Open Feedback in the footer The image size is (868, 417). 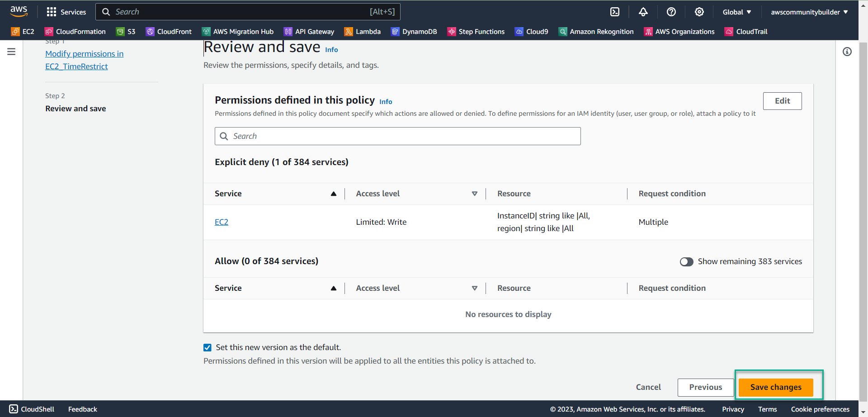pyautogui.click(x=83, y=409)
